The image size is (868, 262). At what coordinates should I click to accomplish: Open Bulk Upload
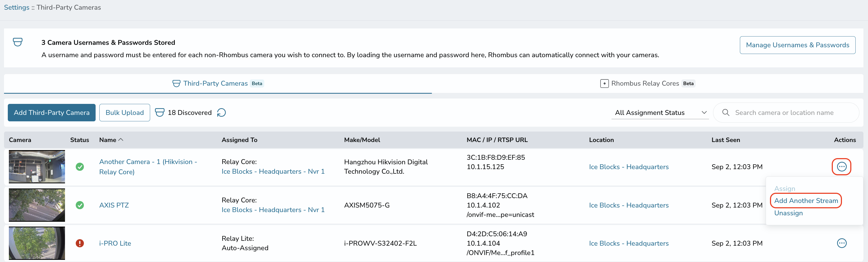(x=125, y=112)
